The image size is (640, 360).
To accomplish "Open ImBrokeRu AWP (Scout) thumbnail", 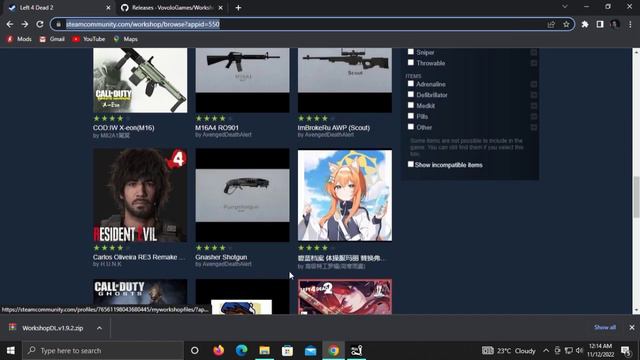I will click(345, 80).
